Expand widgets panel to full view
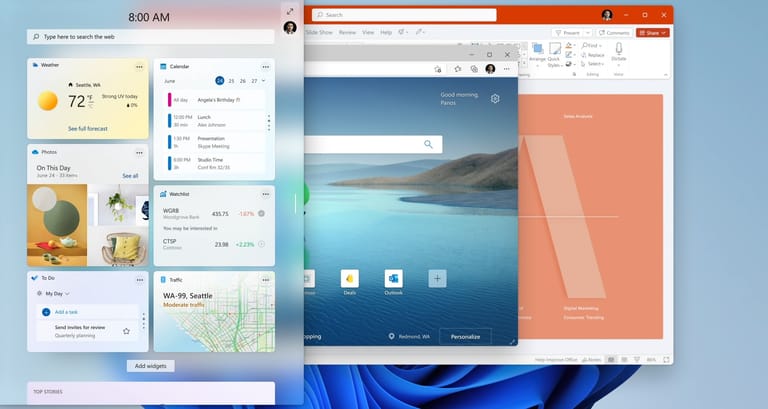Image resolution: width=768 pixels, height=409 pixels. pyautogui.click(x=290, y=11)
